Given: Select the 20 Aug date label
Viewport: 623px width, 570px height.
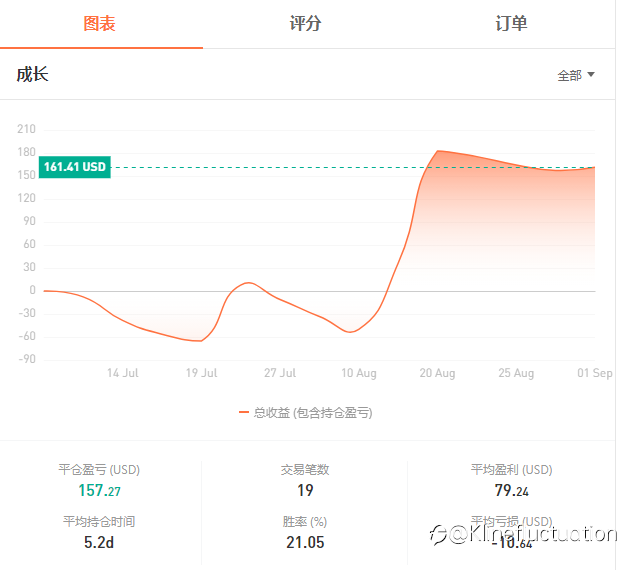Looking at the screenshot, I should (437, 373).
